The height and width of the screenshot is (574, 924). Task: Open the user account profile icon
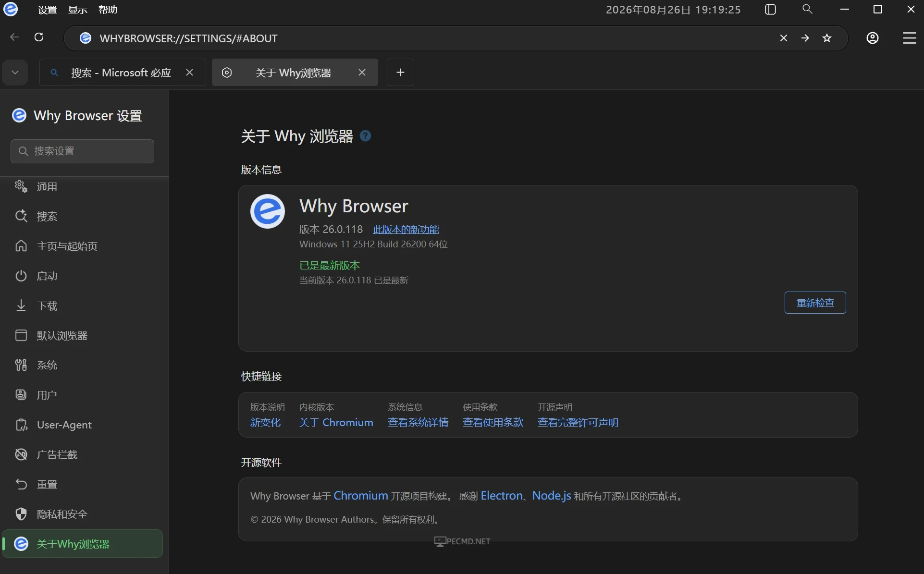click(873, 38)
